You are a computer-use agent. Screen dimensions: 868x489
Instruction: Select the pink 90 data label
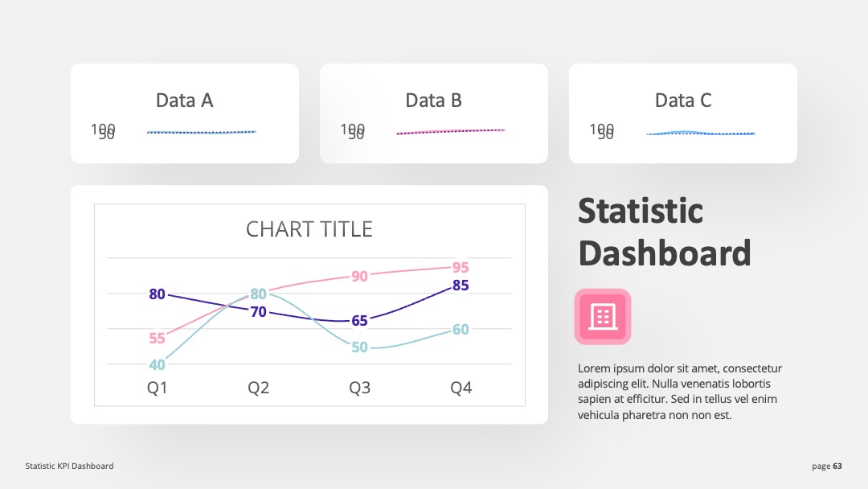point(359,276)
